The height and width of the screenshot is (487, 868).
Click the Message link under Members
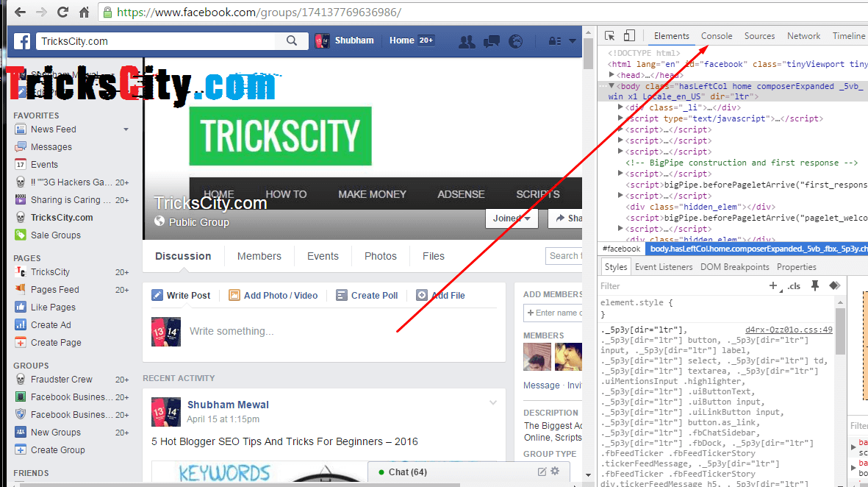[x=542, y=385]
